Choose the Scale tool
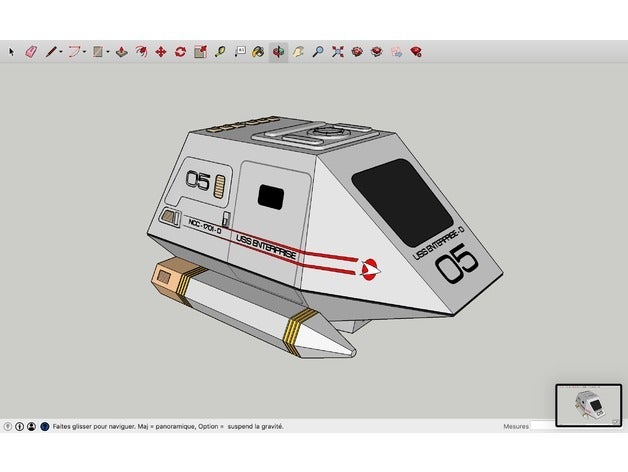Viewport: 628px width, 472px height. point(200,52)
